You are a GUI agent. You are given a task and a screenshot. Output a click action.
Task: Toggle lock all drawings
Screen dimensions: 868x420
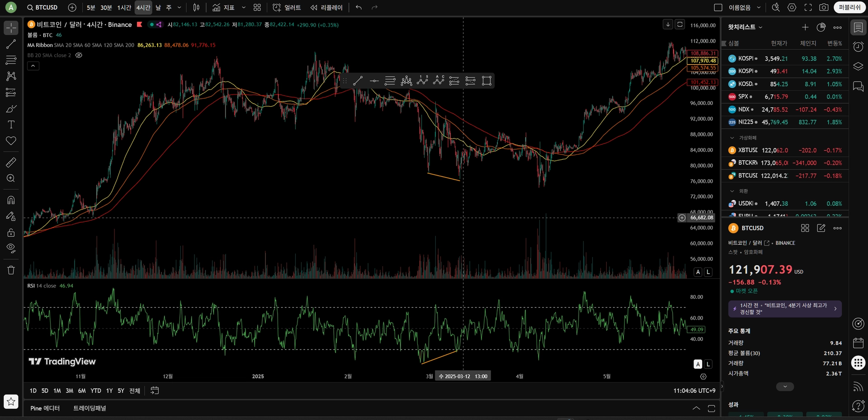point(11,233)
